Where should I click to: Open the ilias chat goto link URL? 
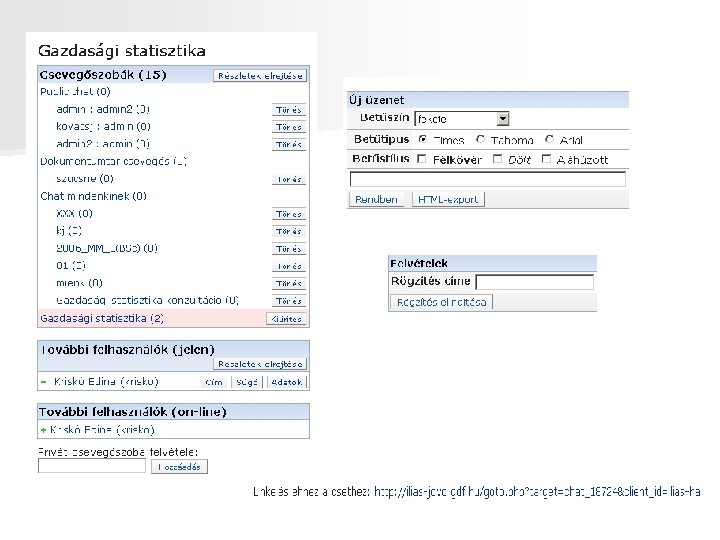point(537,492)
